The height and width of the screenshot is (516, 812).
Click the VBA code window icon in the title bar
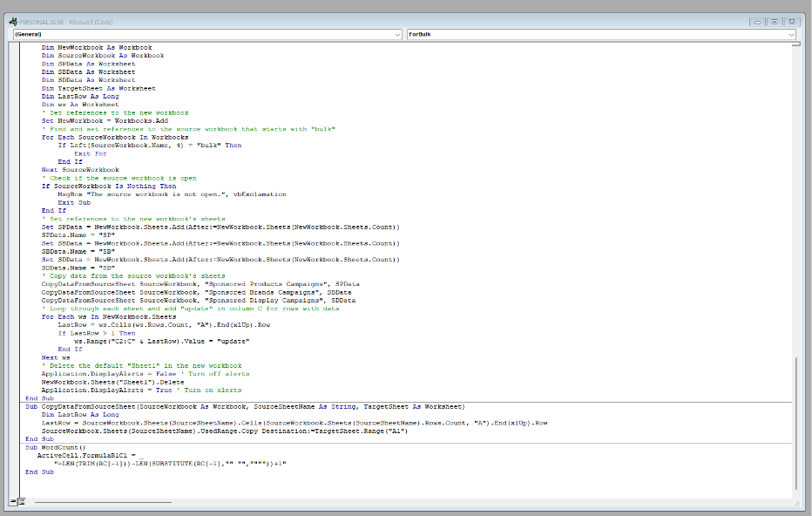click(13, 21)
